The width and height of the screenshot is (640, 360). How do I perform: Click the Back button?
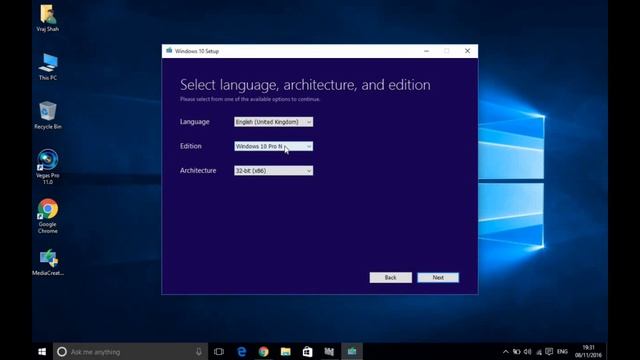(x=391, y=278)
